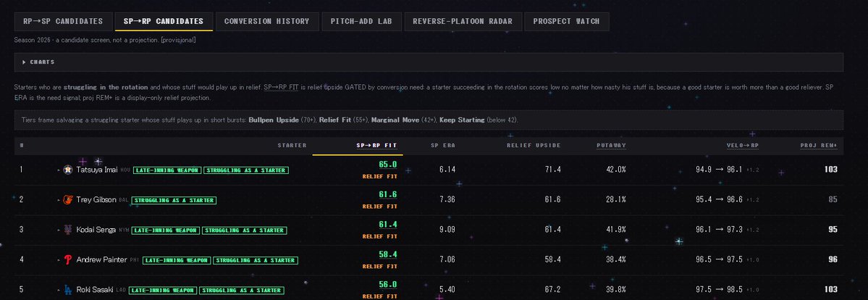868x300 pixels.
Task: Click the Orioles logo next to Trey Gibson
Action: coord(67,199)
